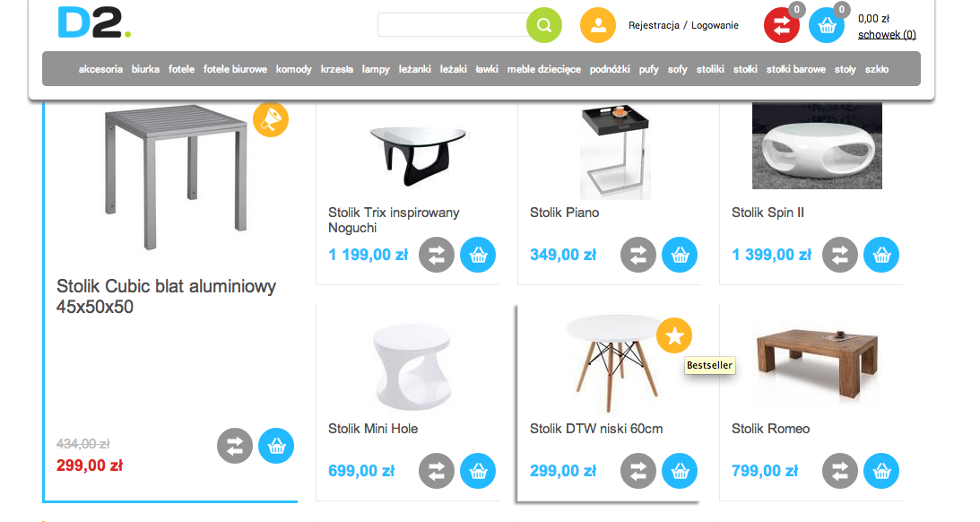
Task: Open the blue shopping basket icon in header
Action: (827, 26)
